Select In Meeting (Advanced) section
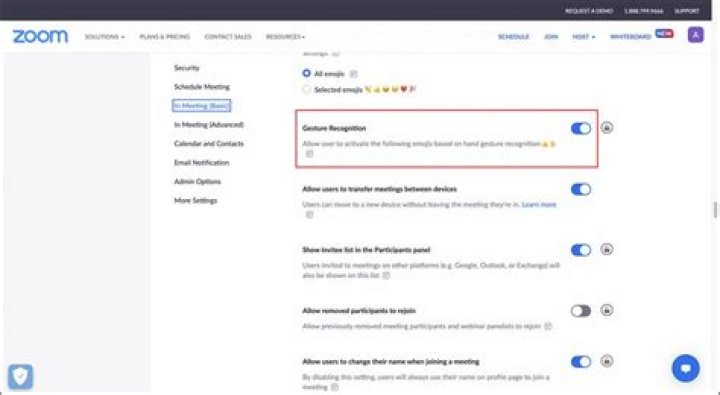The width and height of the screenshot is (720, 395). 209,124
